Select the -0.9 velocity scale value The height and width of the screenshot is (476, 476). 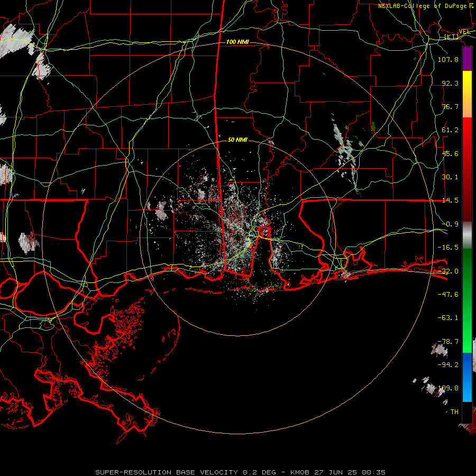(x=450, y=224)
